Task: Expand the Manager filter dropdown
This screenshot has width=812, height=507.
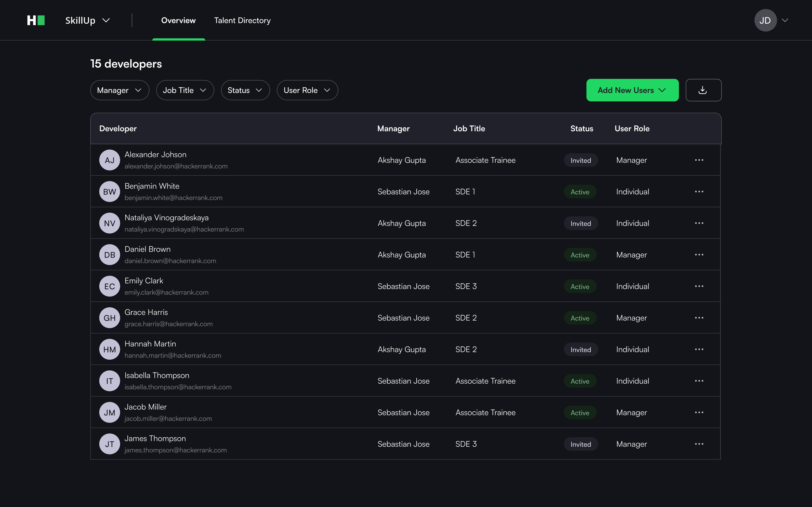Action: coord(120,90)
